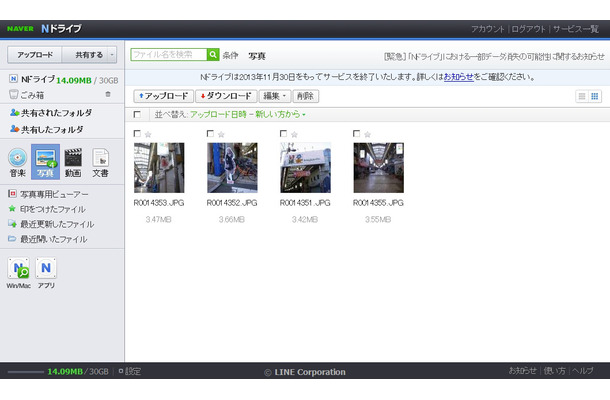
Task: Tick the checkbox for R0014352.JPG
Action: click(210, 133)
